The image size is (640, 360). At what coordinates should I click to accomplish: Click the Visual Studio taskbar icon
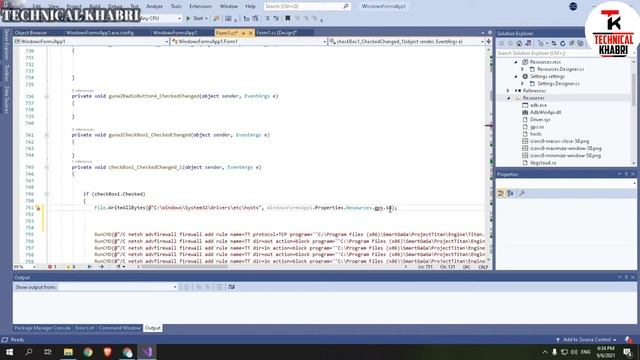147,352
